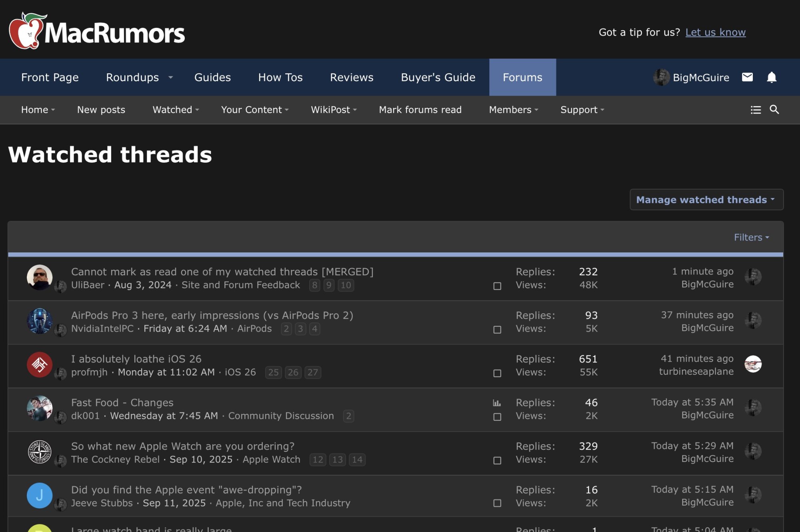Check the box for Cannot mark as read thread
The width and height of the screenshot is (800, 532).
click(497, 286)
